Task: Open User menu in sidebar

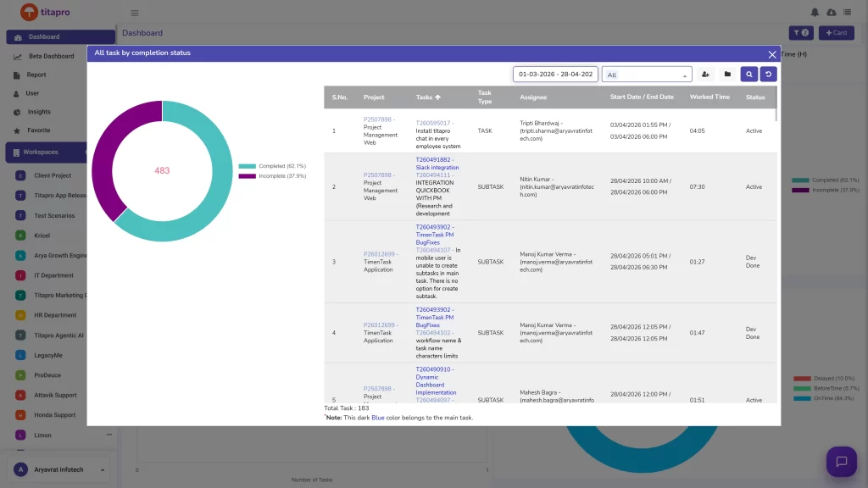Action: tap(32, 93)
